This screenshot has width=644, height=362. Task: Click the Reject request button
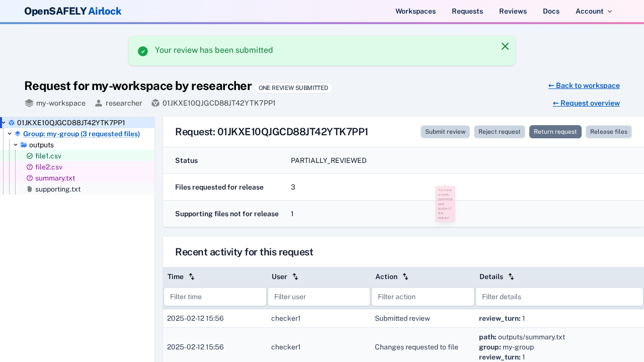coord(500,132)
